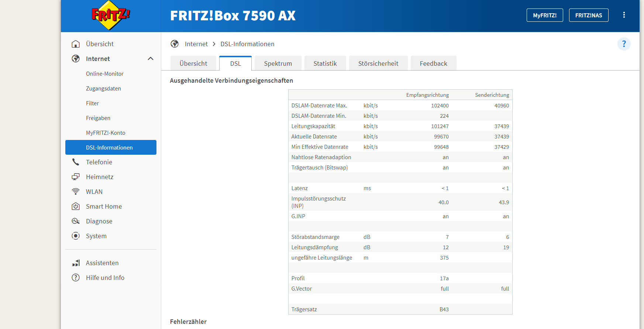This screenshot has height=329, width=644.
Task: Click the value 99670
Action: 441,137
